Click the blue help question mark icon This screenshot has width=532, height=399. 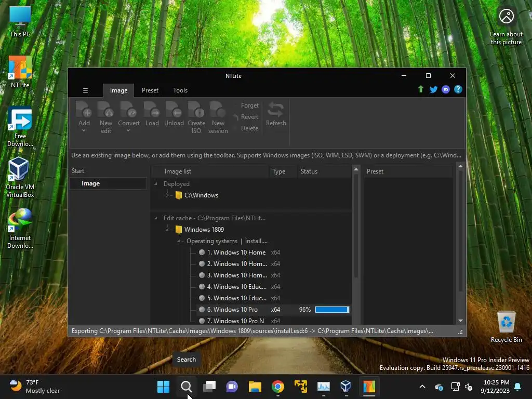coord(458,89)
